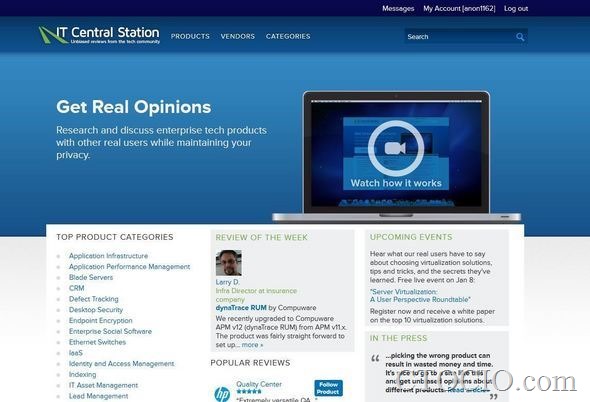Open Application Performance Management category
This screenshot has height=402, width=590.
point(129,266)
